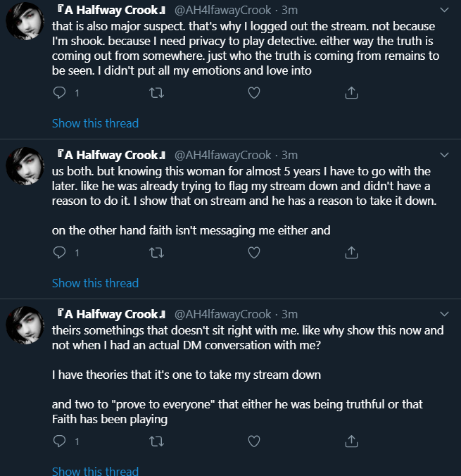The image size is (461, 476).
Task: Open the more-options chevron on third tweet
Action: click(x=444, y=314)
